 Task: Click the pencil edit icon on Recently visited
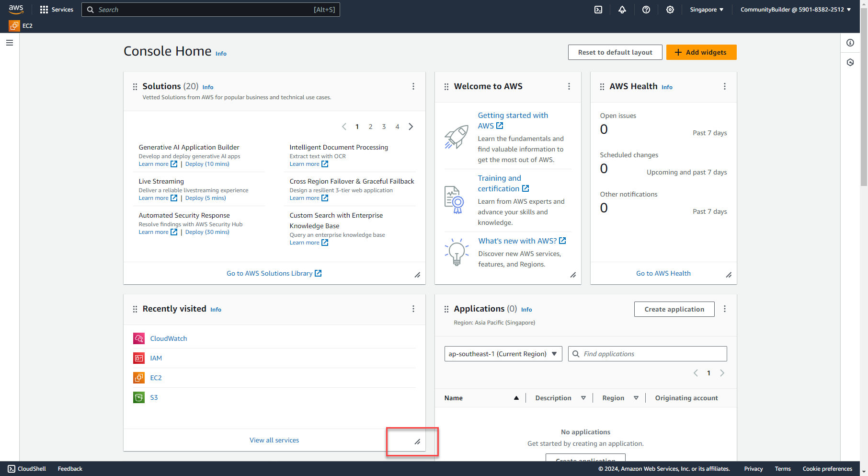[x=416, y=441]
